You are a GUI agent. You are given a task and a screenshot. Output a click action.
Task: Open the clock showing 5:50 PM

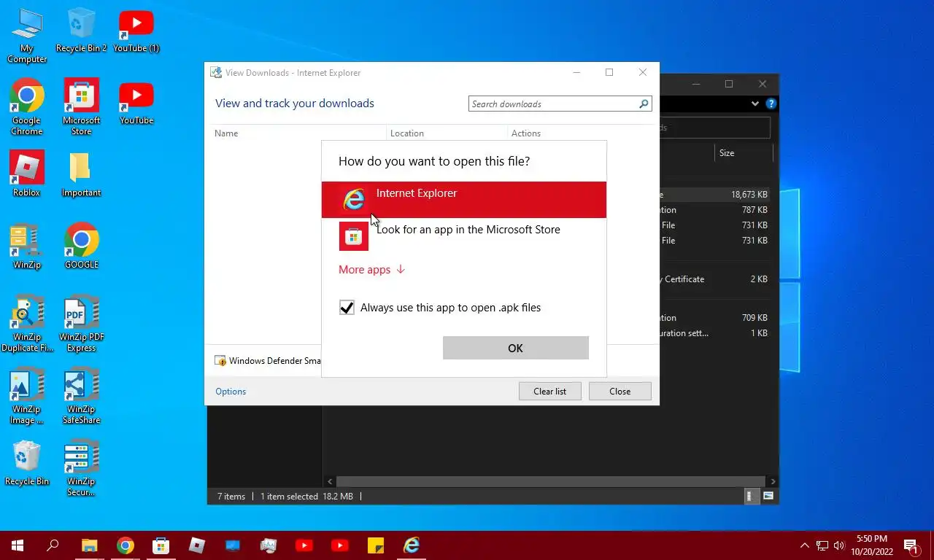click(871, 545)
